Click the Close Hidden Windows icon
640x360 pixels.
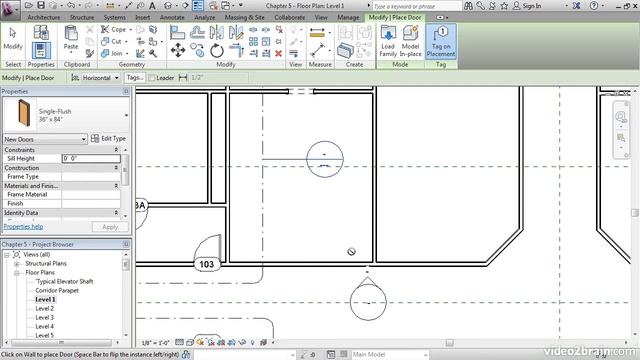tap(213, 6)
